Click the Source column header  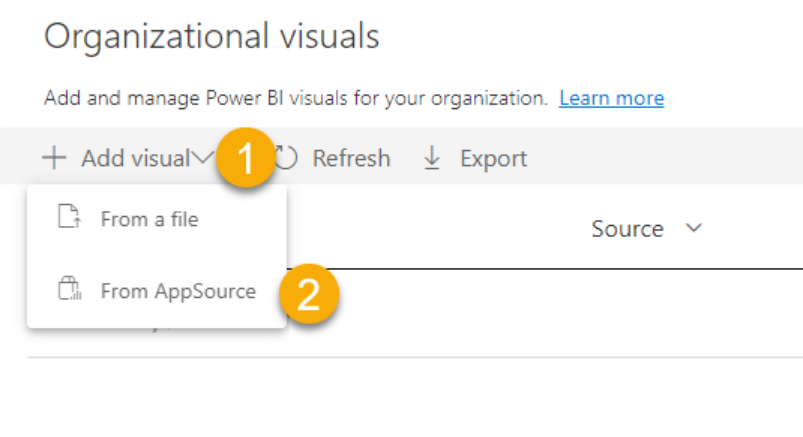(x=627, y=228)
